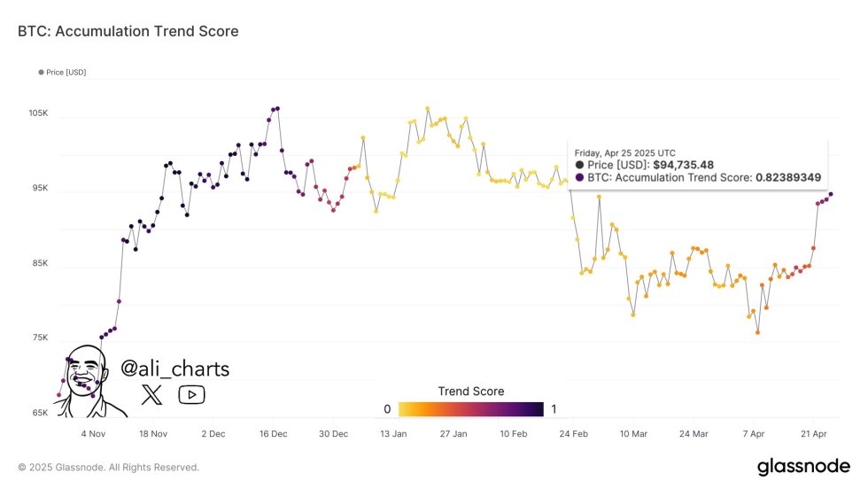
Task: Click the Trend Score gradient color bar
Action: (470, 408)
